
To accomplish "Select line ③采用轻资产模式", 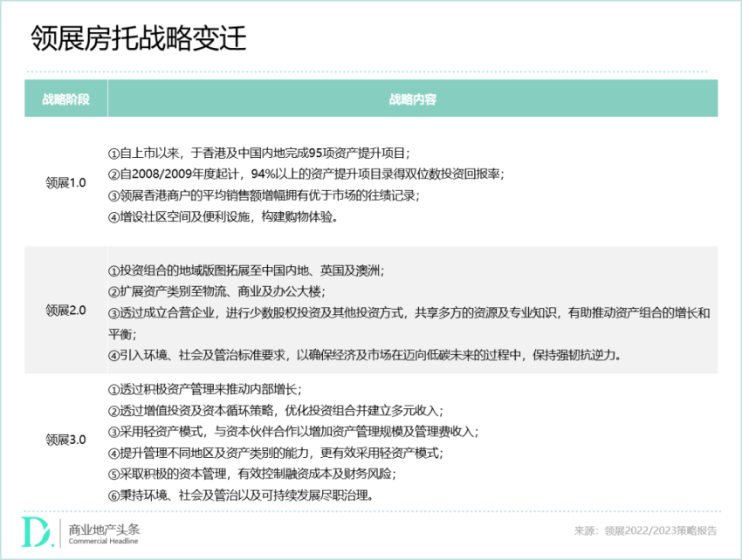I will click(x=293, y=432).
